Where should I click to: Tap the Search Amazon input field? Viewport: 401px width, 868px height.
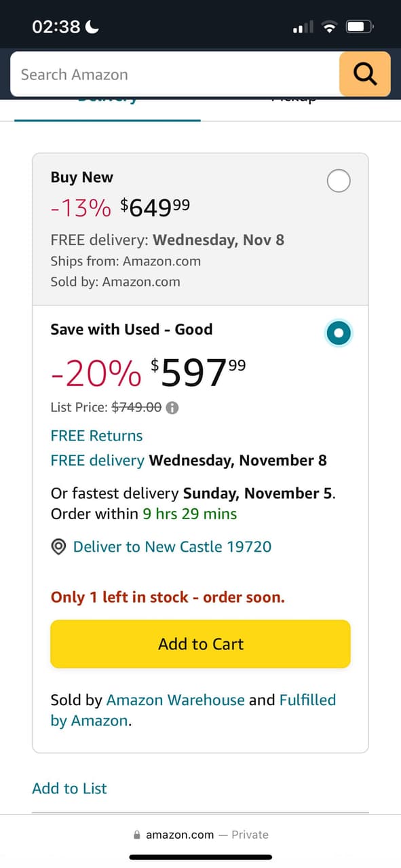tap(170, 74)
